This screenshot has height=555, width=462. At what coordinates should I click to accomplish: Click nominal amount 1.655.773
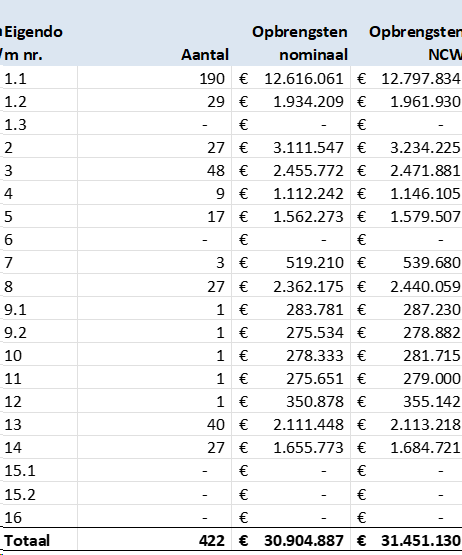click(x=308, y=448)
